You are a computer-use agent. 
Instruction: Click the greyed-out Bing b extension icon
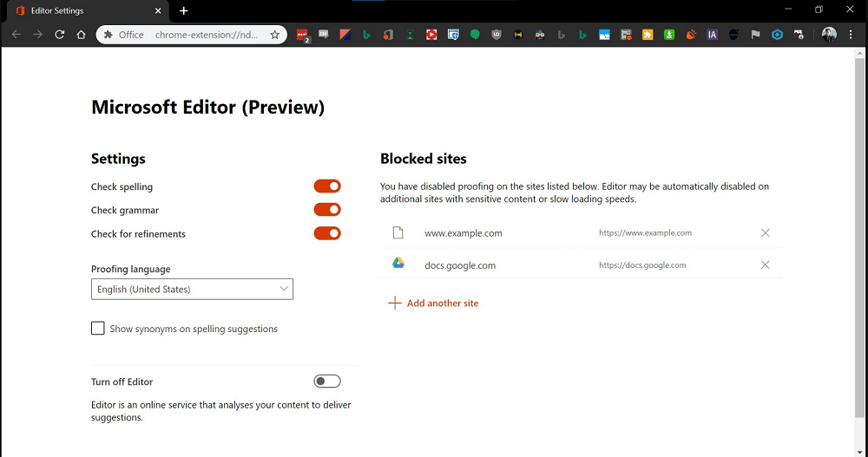(x=562, y=35)
